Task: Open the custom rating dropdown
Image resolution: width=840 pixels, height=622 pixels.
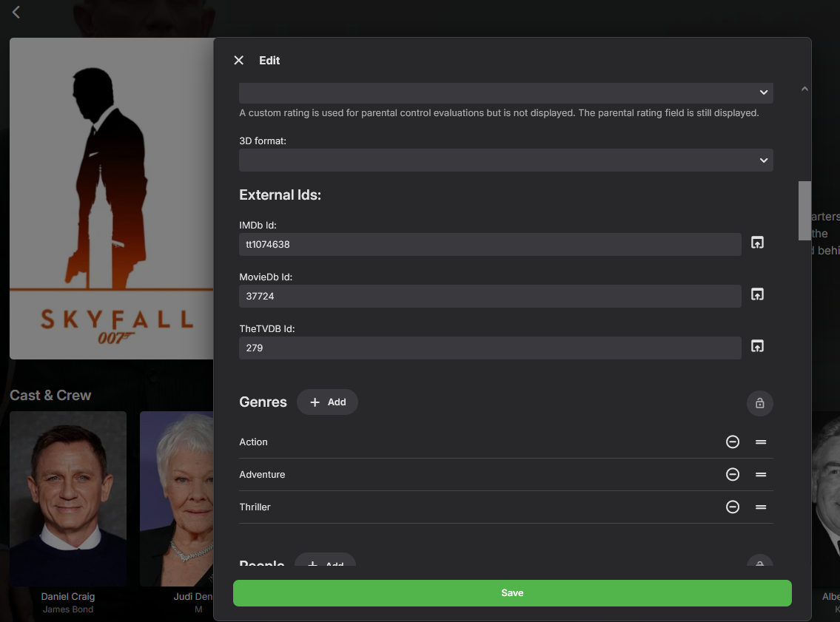Action: tap(505, 92)
